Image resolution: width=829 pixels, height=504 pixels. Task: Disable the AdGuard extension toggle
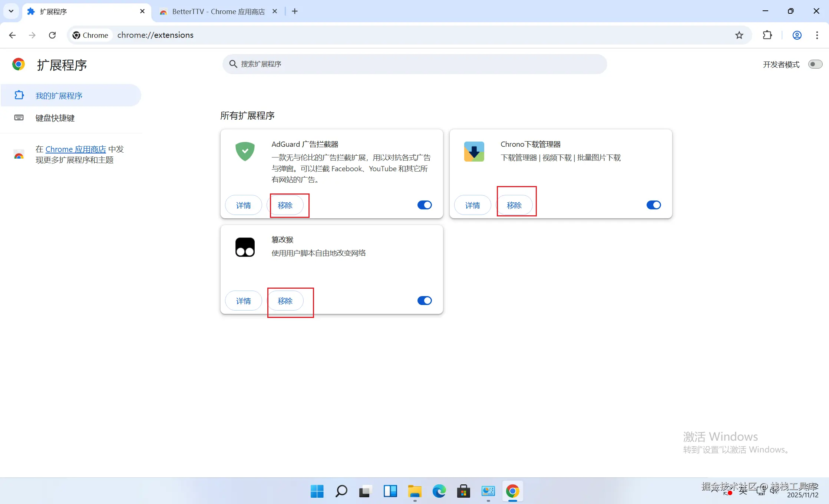(425, 205)
